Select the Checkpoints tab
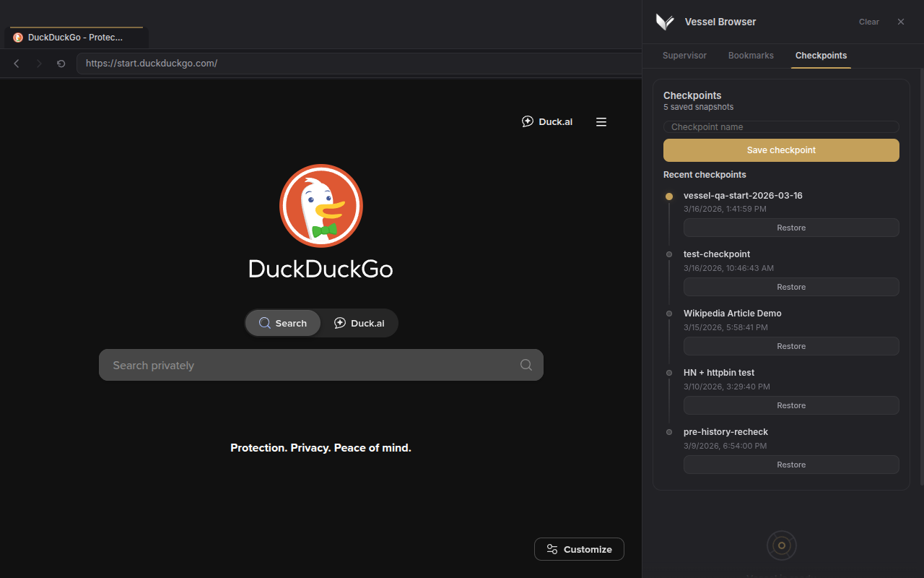Screen dimensions: 924x578 click(821, 56)
